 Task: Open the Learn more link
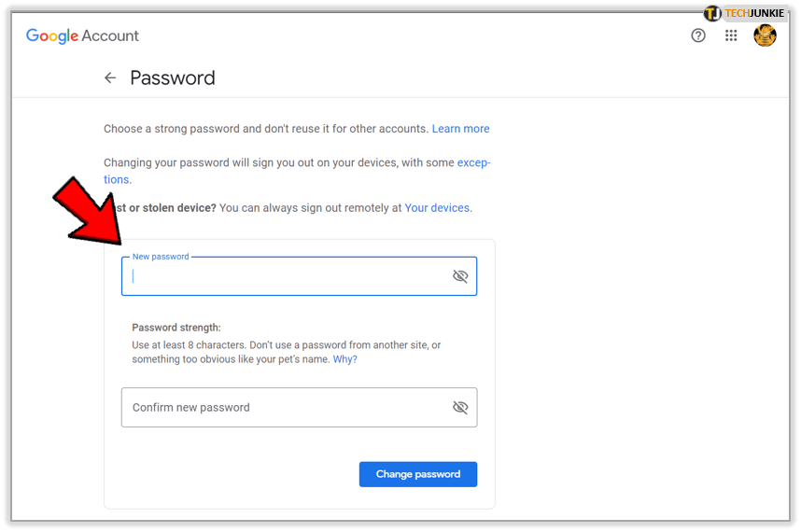click(460, 129)
